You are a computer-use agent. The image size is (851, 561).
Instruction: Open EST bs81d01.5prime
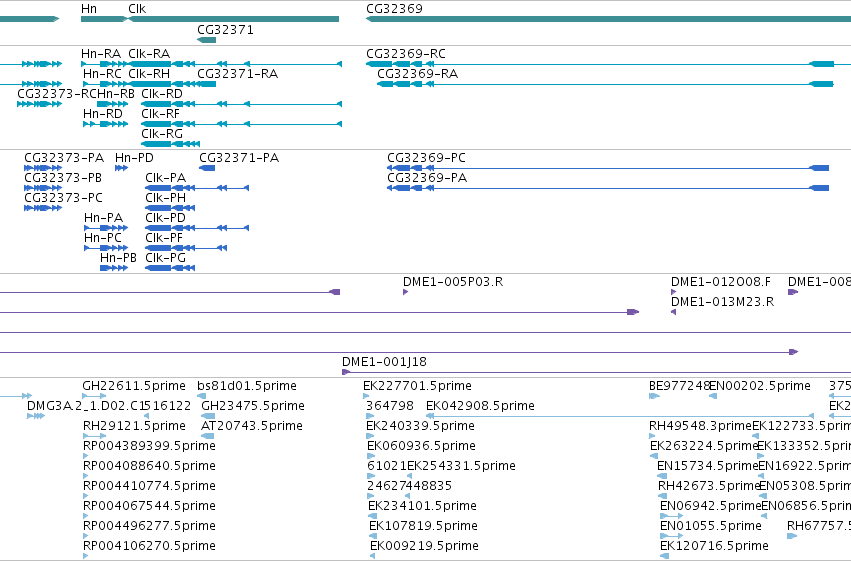click(247, 386)
